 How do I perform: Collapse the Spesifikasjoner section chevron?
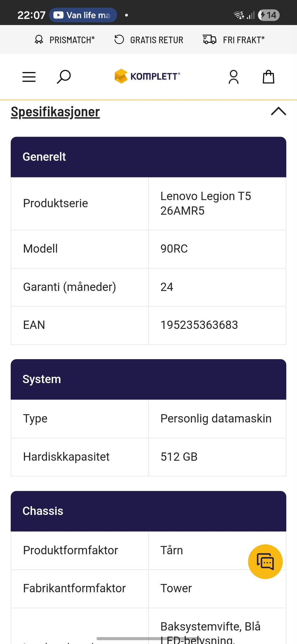278,111
